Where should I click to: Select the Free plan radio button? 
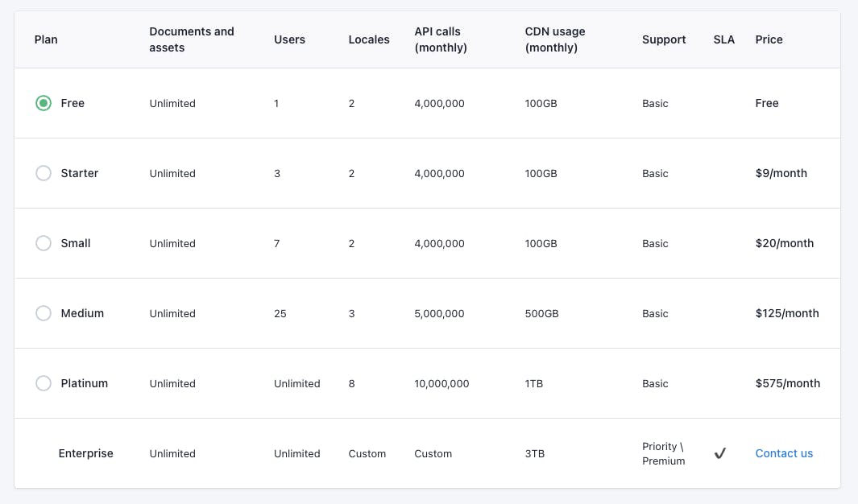click(x=44, y=103)
